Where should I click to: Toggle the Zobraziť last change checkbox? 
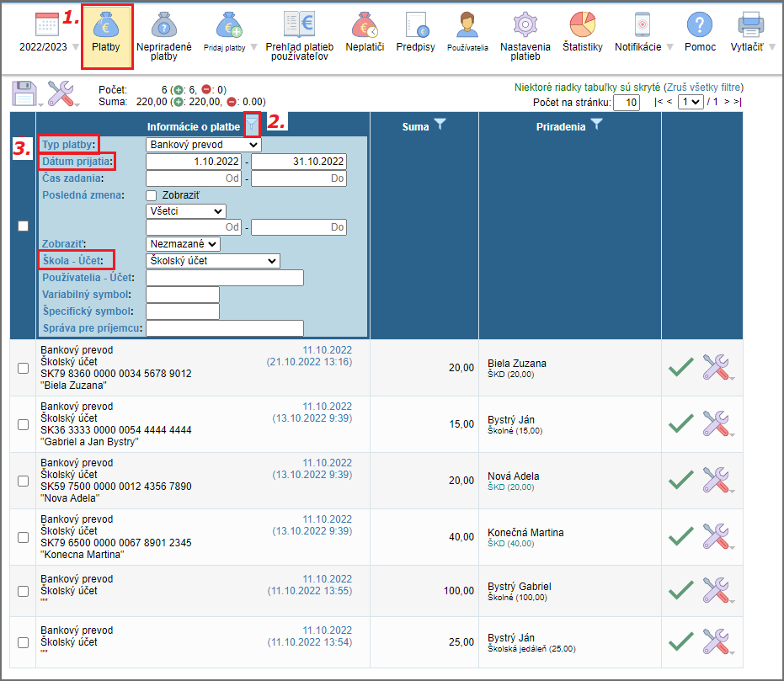pyautogui.click(x=152, y=195)
